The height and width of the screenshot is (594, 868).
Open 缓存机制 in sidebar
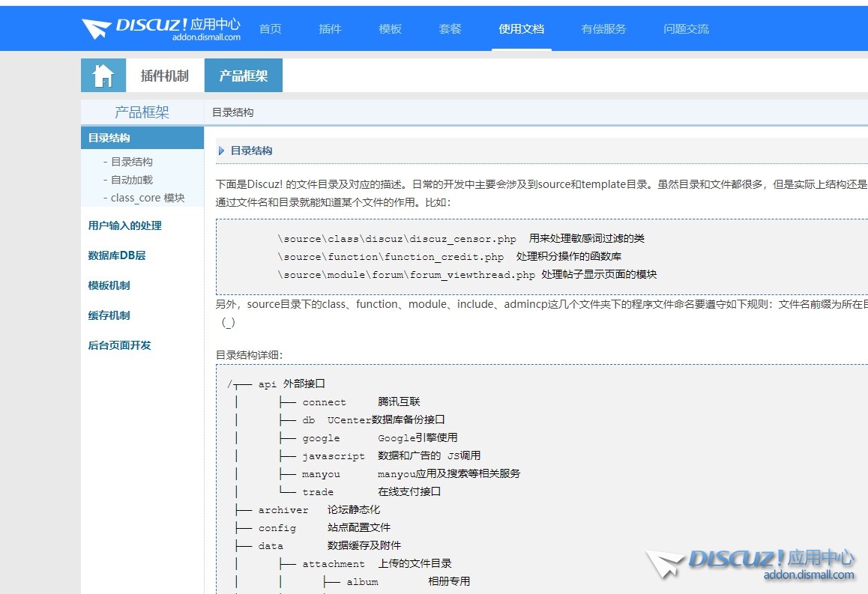pyautogui.click(x=109, y=315)
